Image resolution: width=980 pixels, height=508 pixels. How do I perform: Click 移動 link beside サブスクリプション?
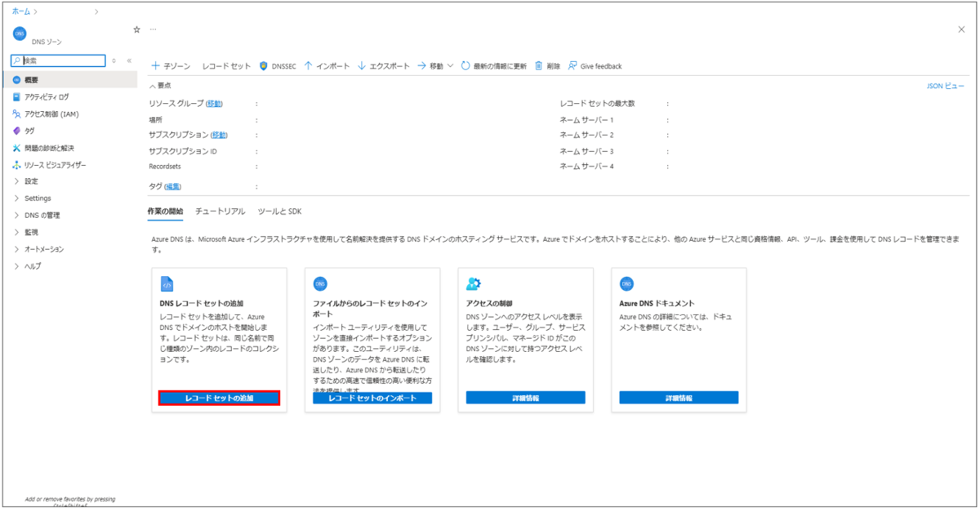219,135
